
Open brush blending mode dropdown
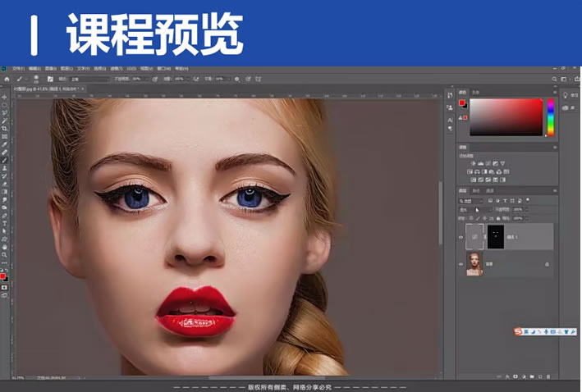(x=90, y=79)
